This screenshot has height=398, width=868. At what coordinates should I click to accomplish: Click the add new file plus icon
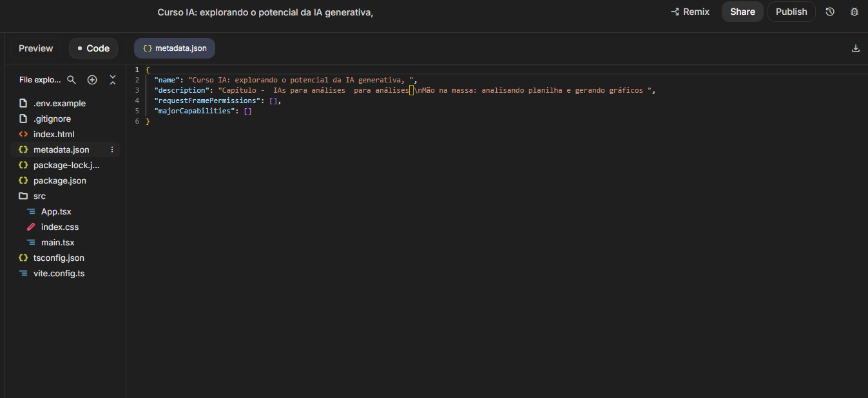point(92,80)
